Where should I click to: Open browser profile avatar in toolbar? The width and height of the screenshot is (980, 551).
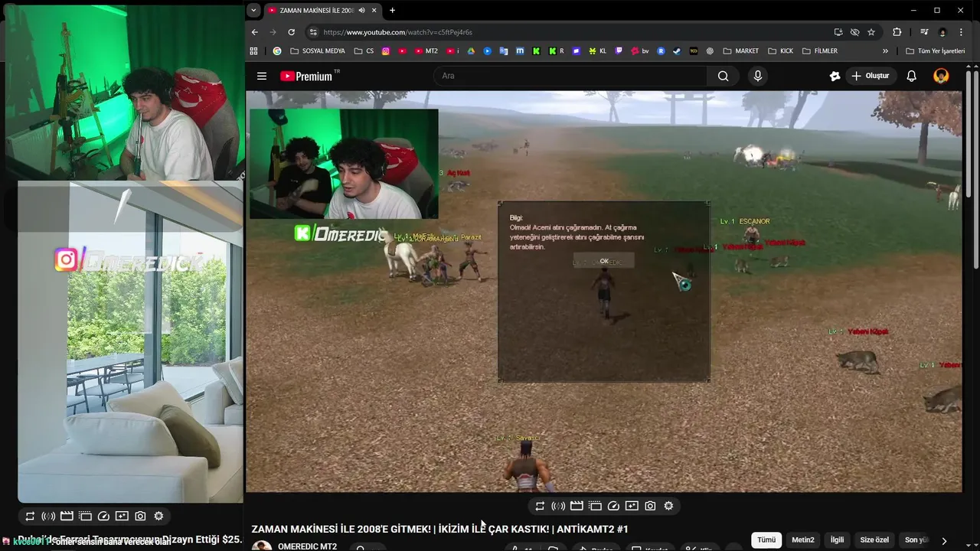point(942,32)
